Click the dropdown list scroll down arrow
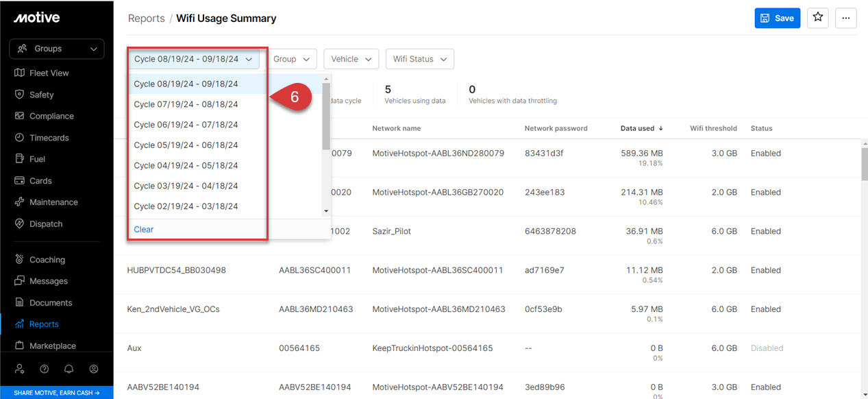868x399 pixels. coord(326,211)
